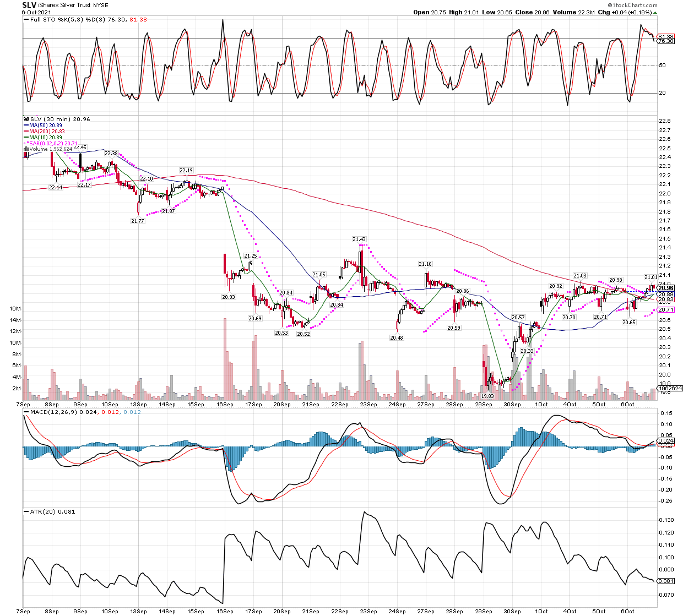Click the 20.86 price annotation
This screenshot has width=683, height=616.
(x=463, y=291)
